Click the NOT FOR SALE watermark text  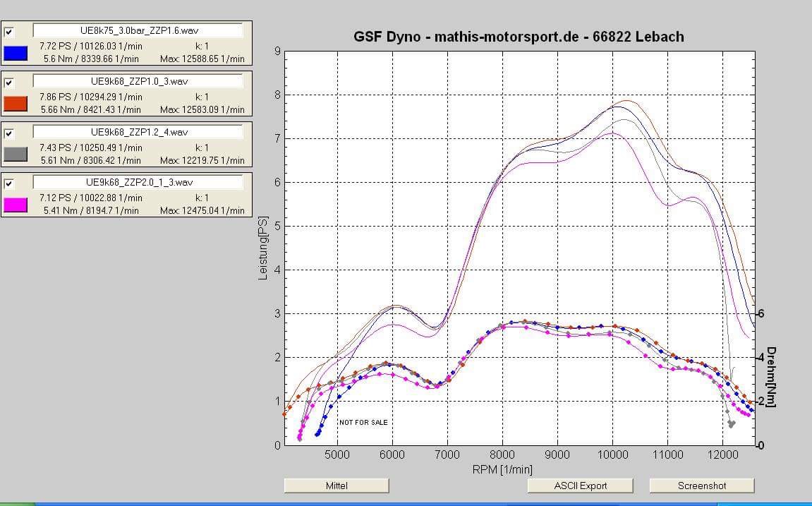[x=363, y=422]
